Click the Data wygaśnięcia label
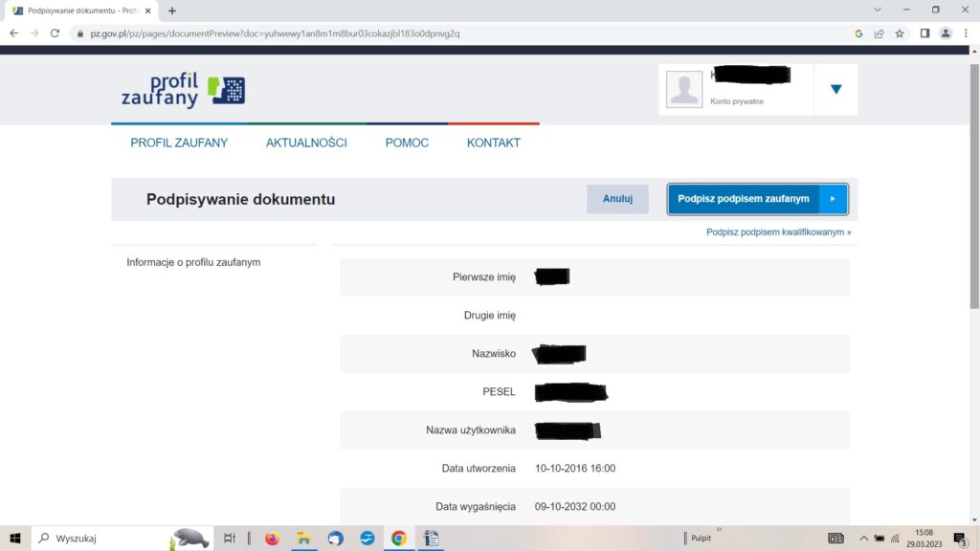 pyautogui.click(x=476, y=507)
